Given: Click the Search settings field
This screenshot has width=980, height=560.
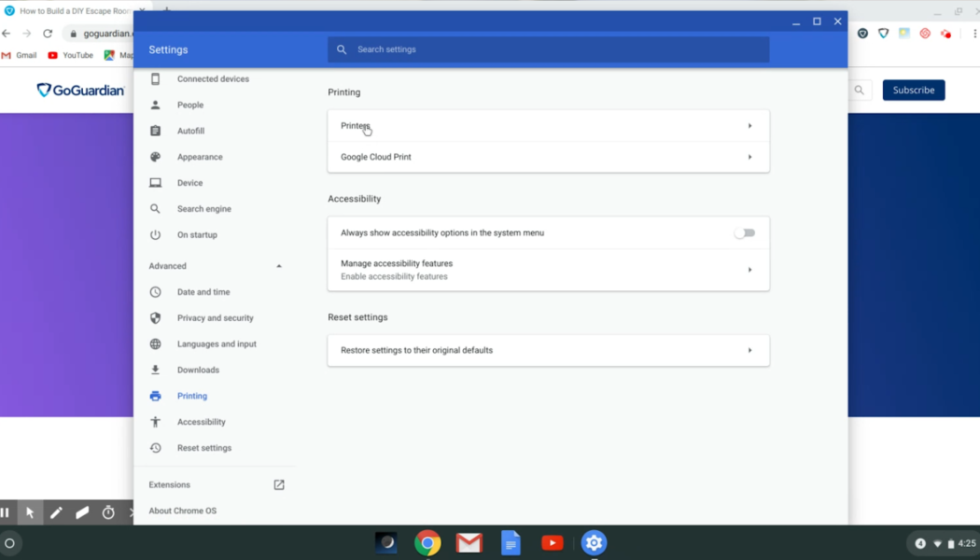Looking at the screenshot, I should [550, 49].
